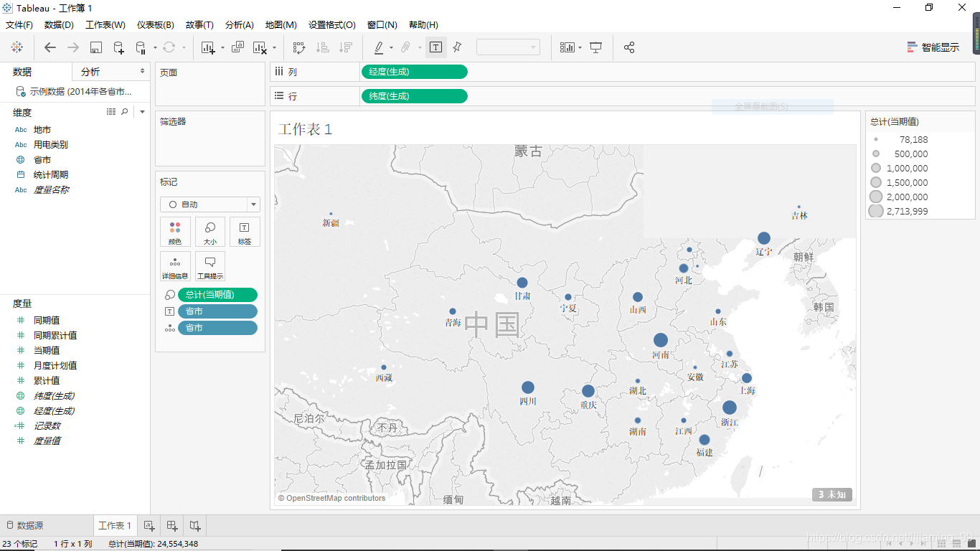The height and width of the screenshot is (551, 980).
Task: Click the 工具提示 marks card button
Action: (210, 266)
